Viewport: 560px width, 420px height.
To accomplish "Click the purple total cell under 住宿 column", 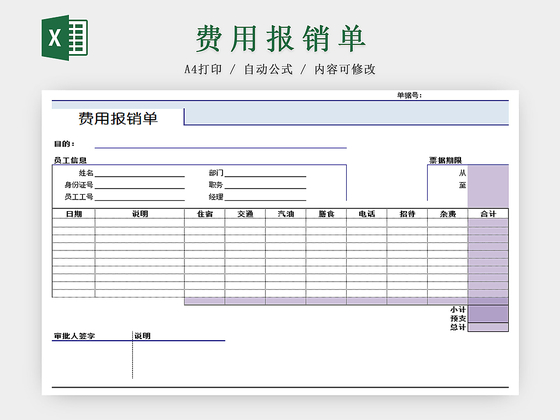I will coord(205,301).
